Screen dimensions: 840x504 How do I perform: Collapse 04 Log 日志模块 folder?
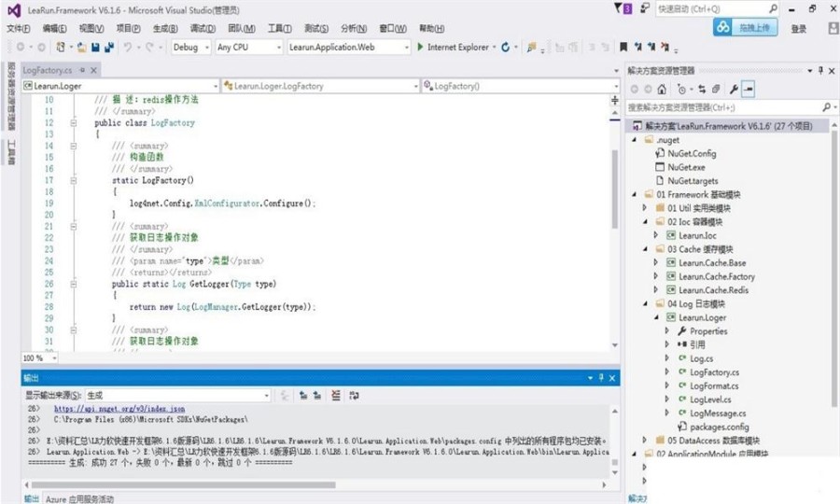(x=645, y=303)
